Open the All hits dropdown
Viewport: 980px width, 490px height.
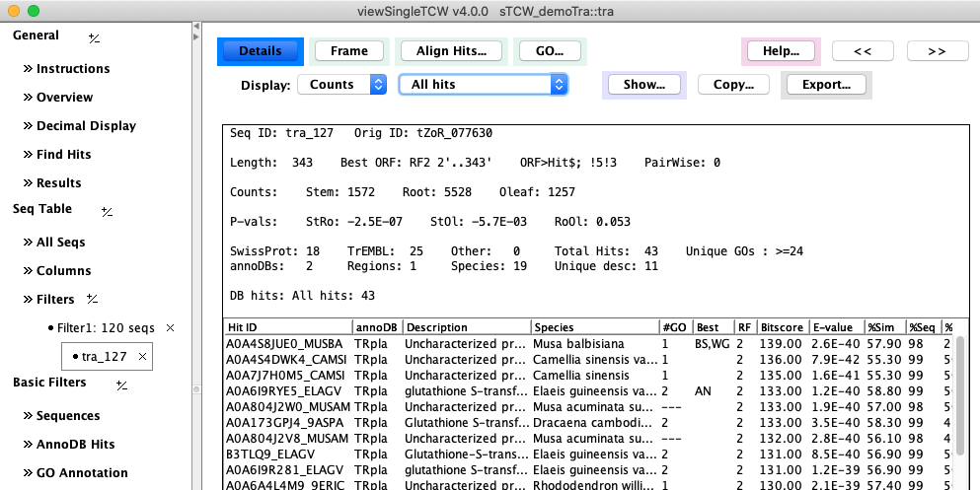(483, 85)
